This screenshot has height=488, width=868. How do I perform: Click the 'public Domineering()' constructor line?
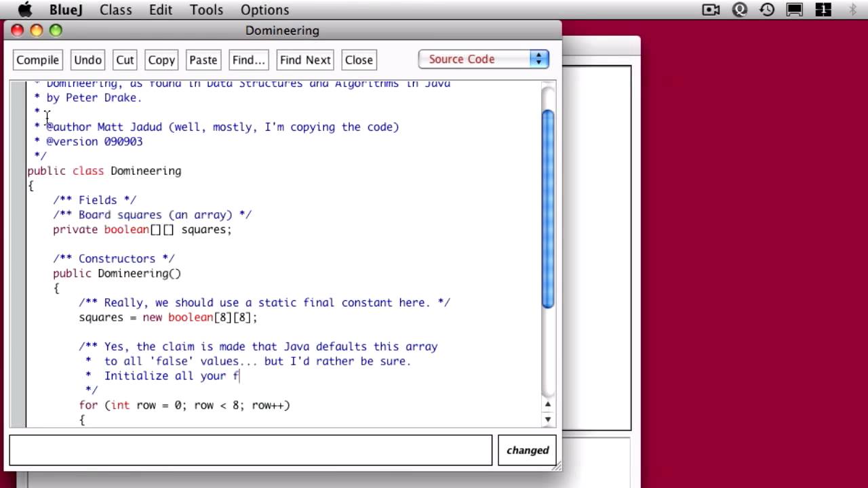tap(117, 273)
